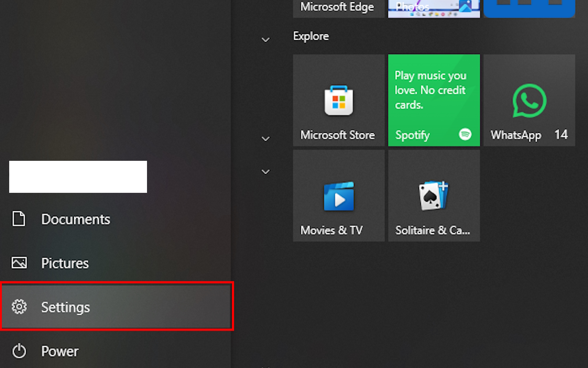This screenshot has height=368, width=588.
Task: Click the Pictures image icon
Action: coord(19,263)
